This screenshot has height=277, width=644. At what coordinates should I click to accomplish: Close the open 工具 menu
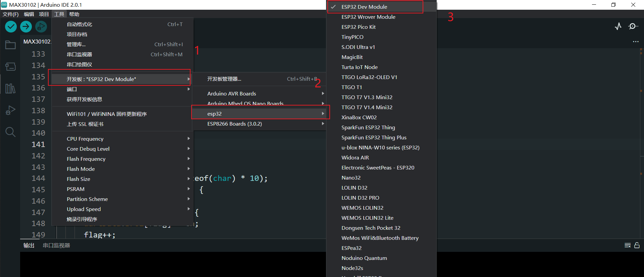[59, 14]
